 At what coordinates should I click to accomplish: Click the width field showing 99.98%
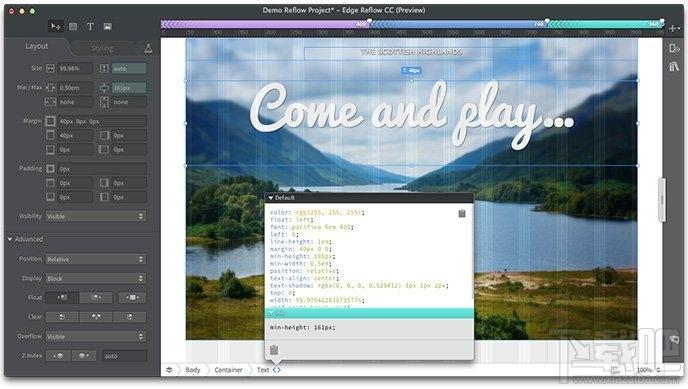click(x=75, y=68)
